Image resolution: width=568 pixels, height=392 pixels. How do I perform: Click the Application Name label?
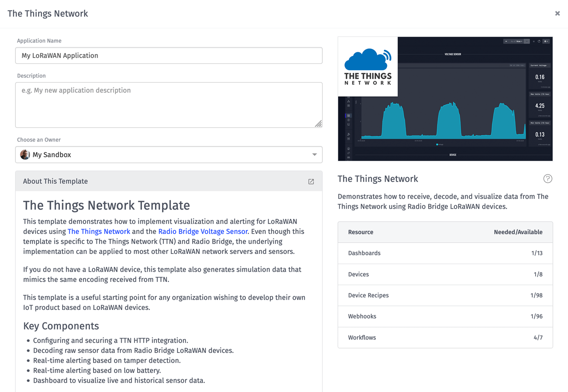tap(39, 40)
